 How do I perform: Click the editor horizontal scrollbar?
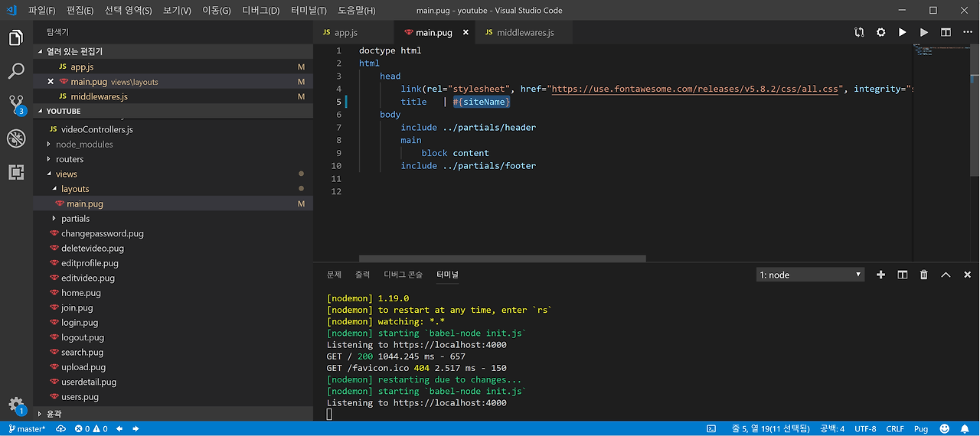coord(501,259)
